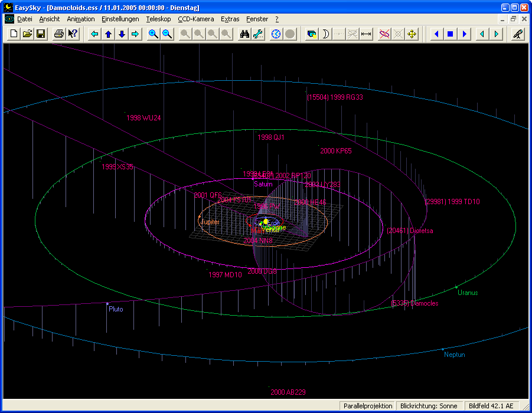532x413 pixels.
Task: Toggle the crescent moon display button
Action: point(325,34)
